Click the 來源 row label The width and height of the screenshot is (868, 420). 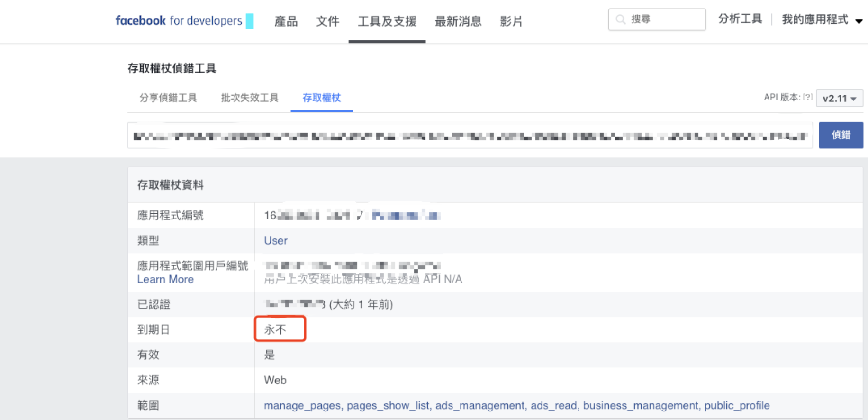148,380
